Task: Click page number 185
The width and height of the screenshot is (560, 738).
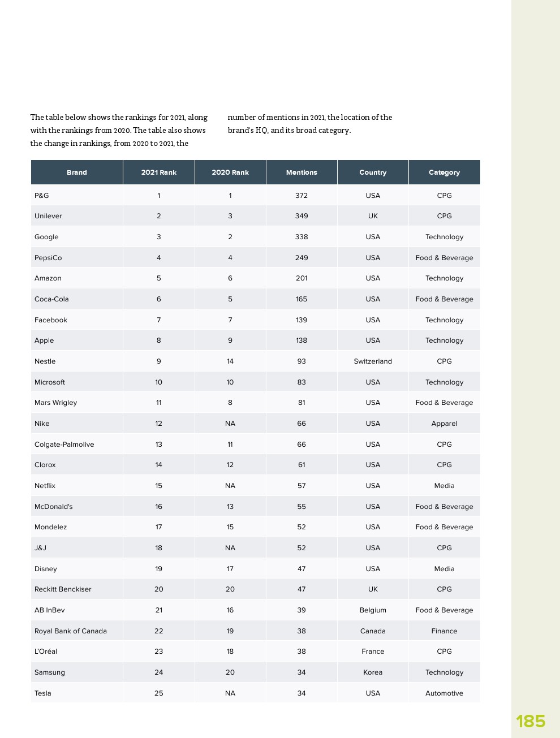Action: pos(530,721)
